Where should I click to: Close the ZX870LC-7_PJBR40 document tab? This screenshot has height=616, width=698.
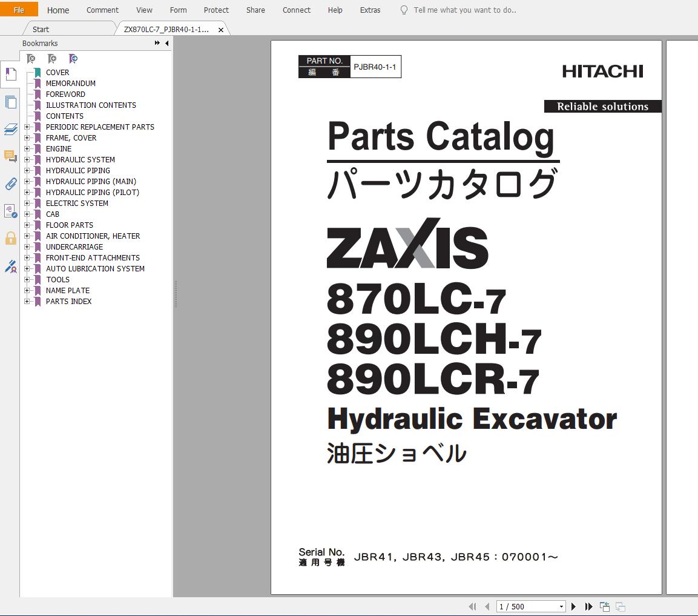click(x=221, y=30)
